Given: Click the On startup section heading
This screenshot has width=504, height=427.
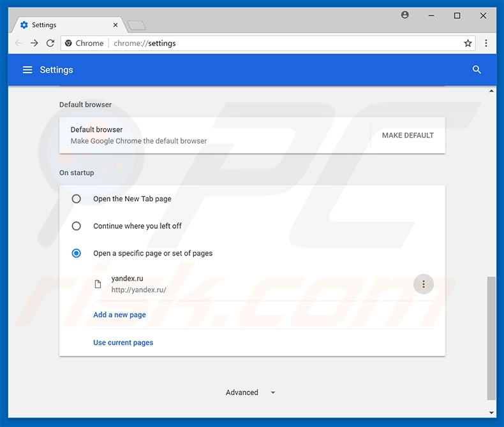Looking at the screenshot, I should [77, 173].
